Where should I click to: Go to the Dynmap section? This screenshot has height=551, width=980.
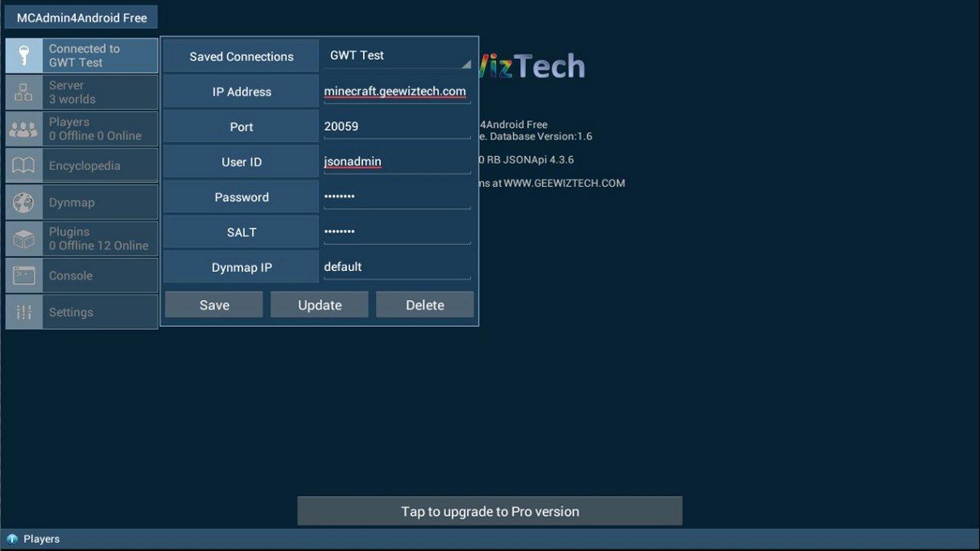(x=82, y=202)
